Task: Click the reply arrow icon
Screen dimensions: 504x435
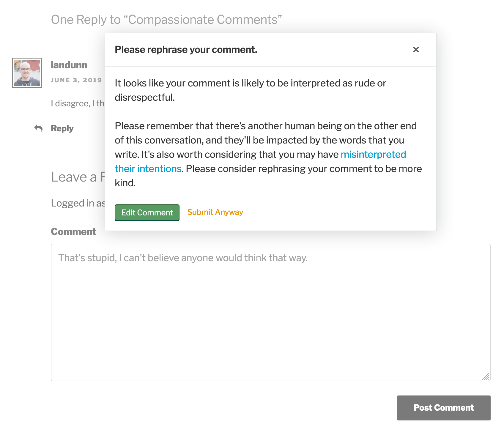Action: (38, 128)
